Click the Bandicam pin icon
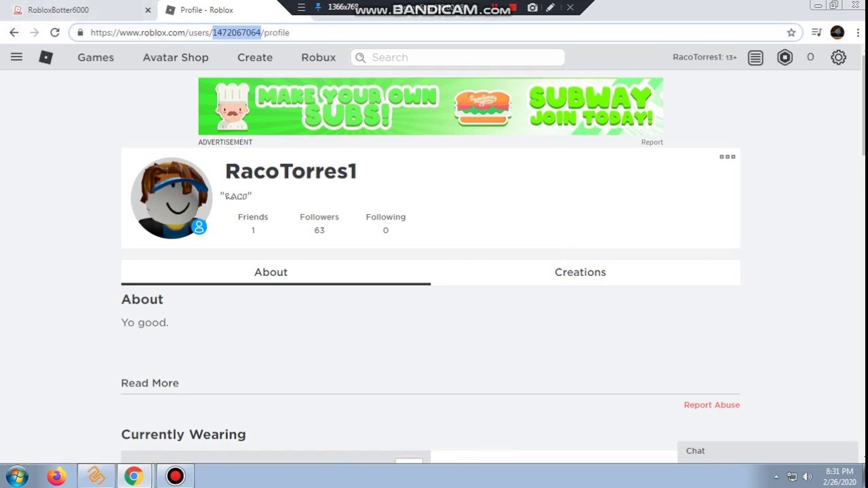The image size is (868, 488). (317, 7)
